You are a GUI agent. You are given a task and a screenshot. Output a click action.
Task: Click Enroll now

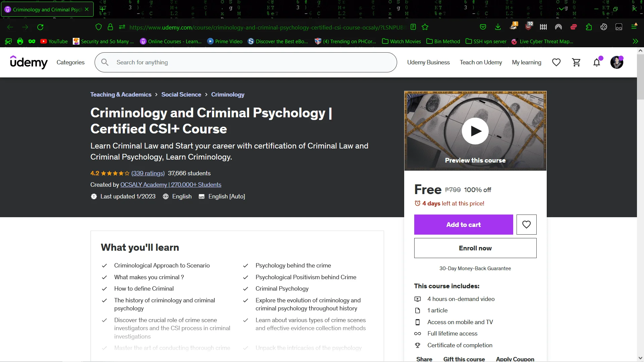[x=475, y=248]
